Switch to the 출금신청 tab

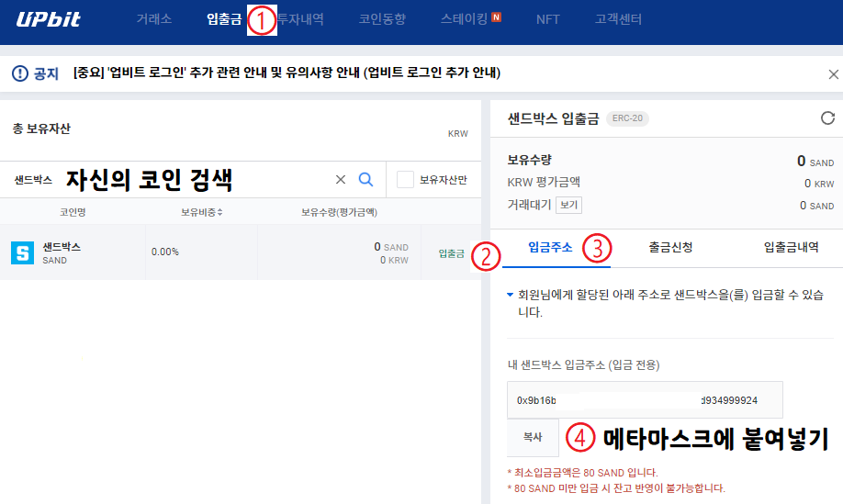[670, 247]
